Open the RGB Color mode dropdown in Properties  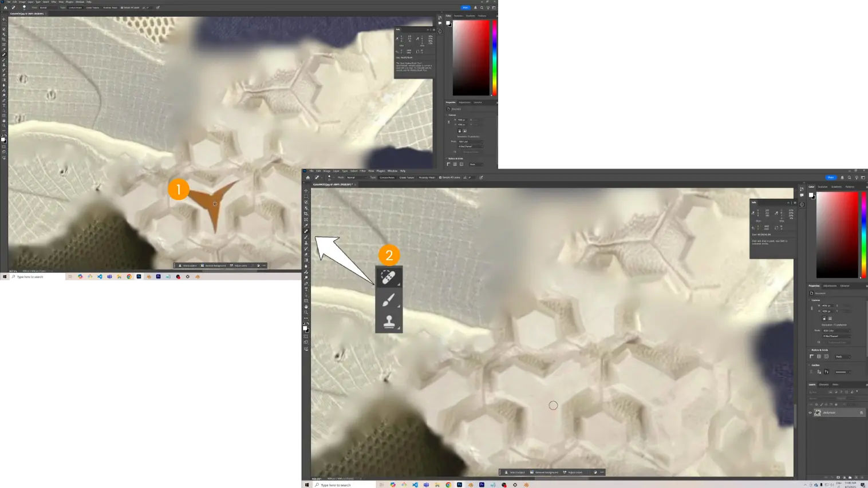(x=836, y=330)
